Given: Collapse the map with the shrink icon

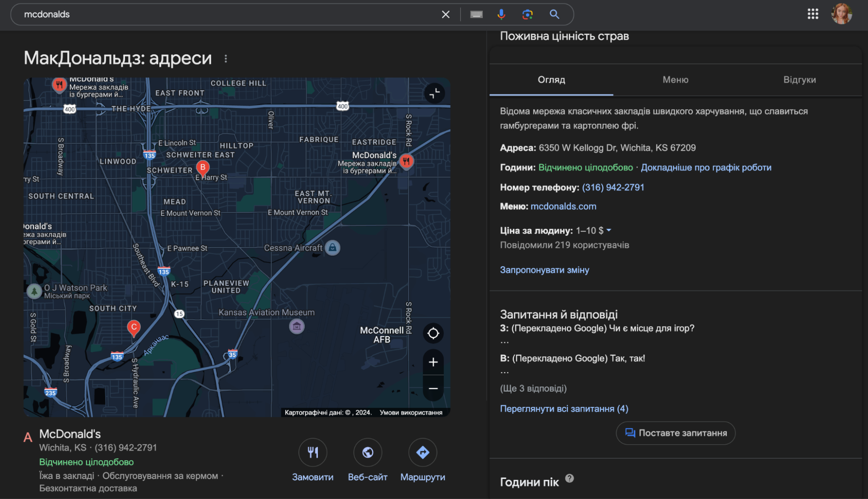Looking at the screenshot, I should tap(434, 93).
